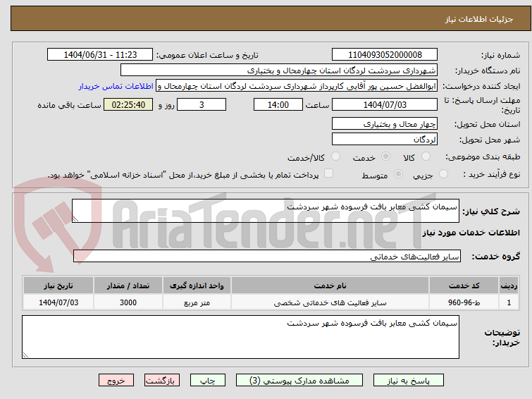Click the ردیف column header

509,286
